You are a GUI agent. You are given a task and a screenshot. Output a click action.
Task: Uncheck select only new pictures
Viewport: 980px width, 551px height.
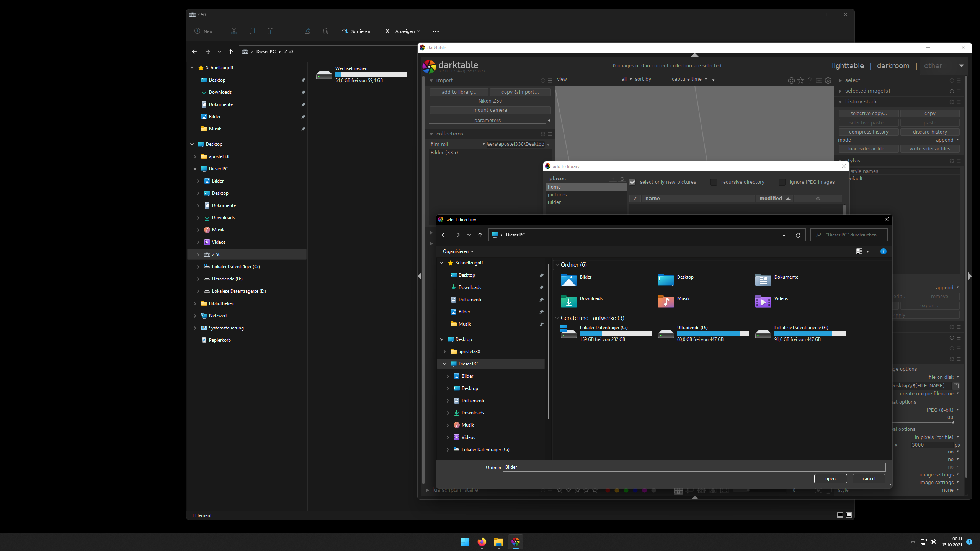click(633, 182)
